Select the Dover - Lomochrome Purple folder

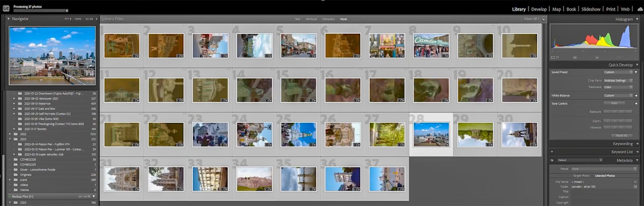click(38, 170)
